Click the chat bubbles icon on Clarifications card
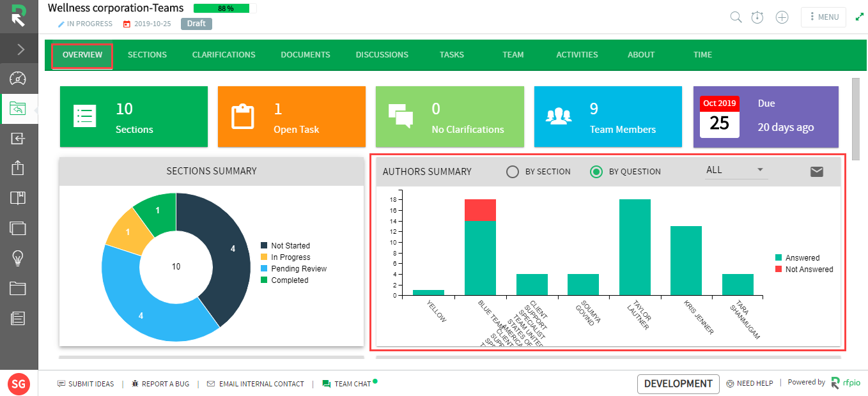 tap(401, 116)
